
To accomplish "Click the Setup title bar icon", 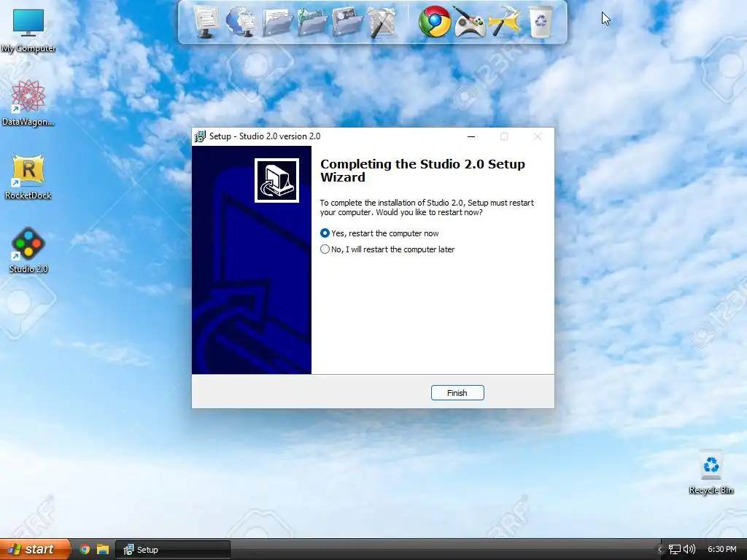I will point(200,136).
